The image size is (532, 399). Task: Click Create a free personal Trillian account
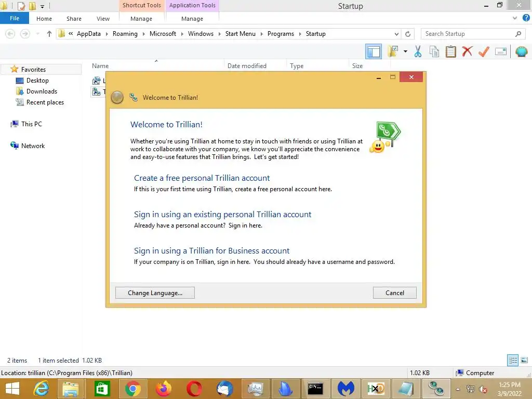[x=202, y=178]
